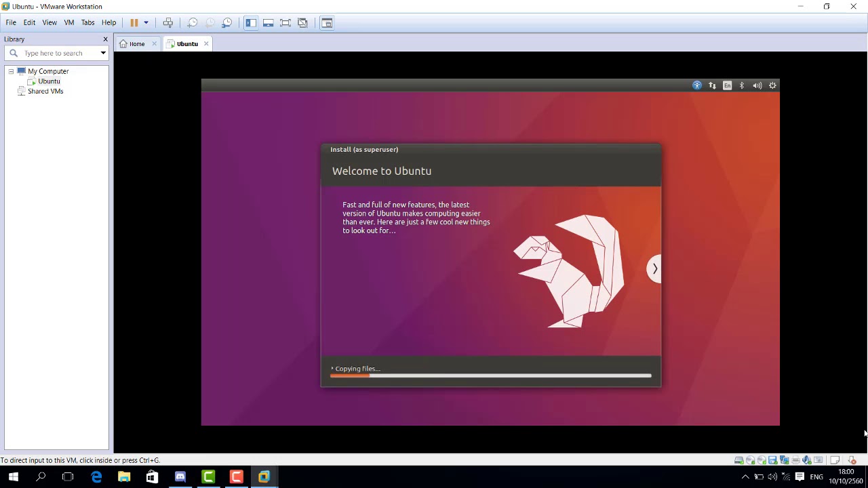The width and height of the screenshot is (868, 488).
Task: Open Windows taskbar search
Action: point(41,477)
